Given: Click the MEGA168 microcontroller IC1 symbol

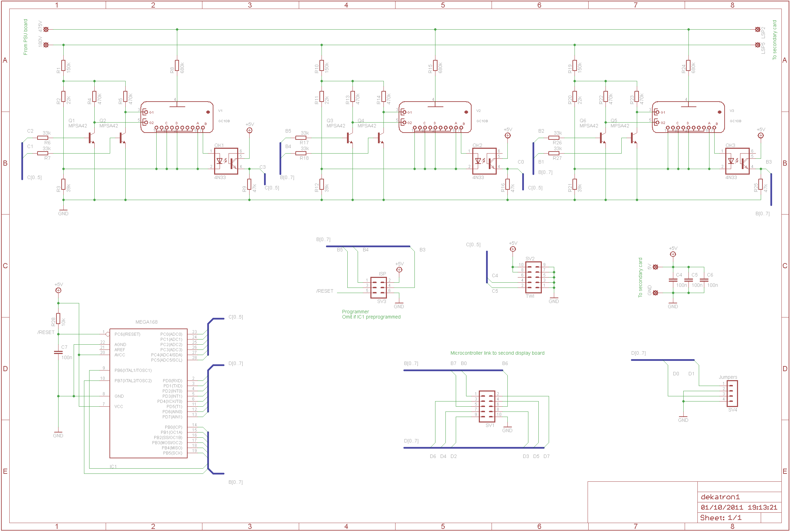Looking at the screenshot, I should coord(148,393).
